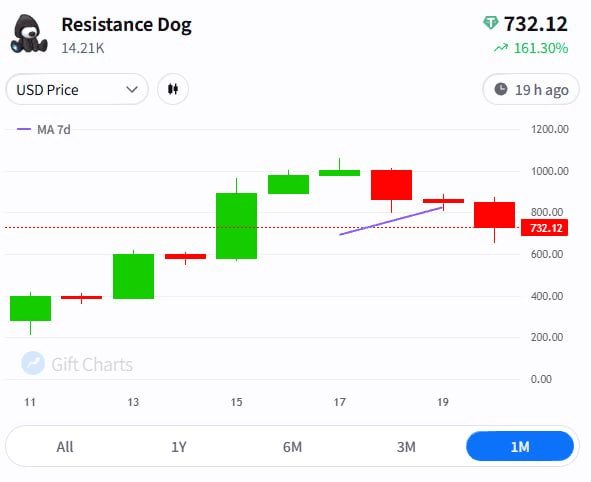Open the USD Price dropdown
This screenshot has height=482, width=591.
click(x=77, y=89)
